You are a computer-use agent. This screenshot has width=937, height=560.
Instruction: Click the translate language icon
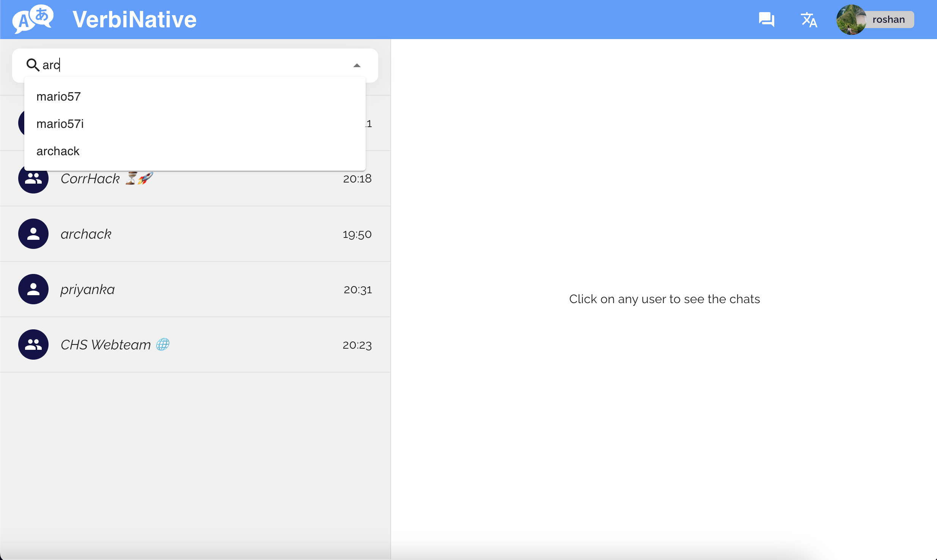808,20
